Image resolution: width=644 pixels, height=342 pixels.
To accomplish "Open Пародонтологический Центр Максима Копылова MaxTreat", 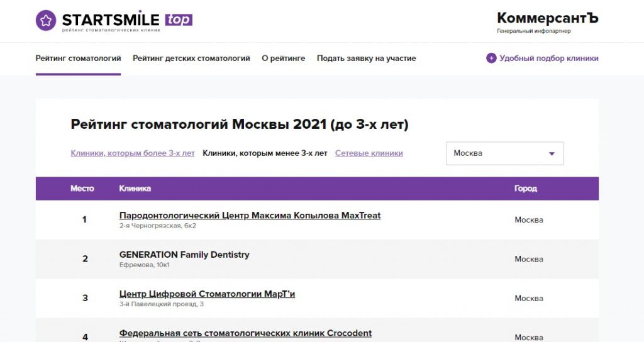I will tap(250, 216).
